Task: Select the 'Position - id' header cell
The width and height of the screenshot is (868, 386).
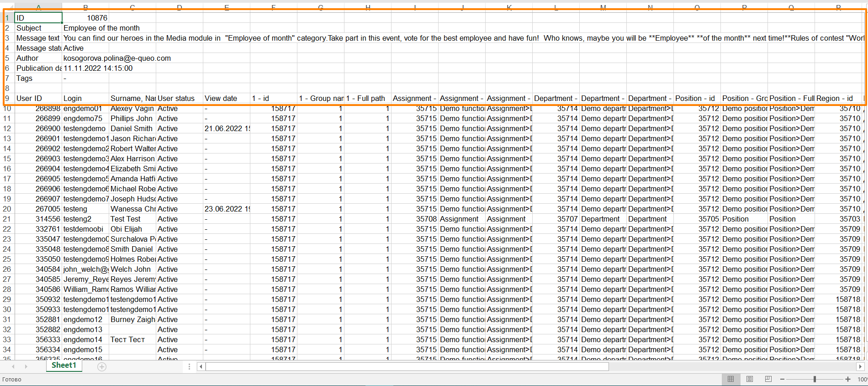Action: (697, 98)
